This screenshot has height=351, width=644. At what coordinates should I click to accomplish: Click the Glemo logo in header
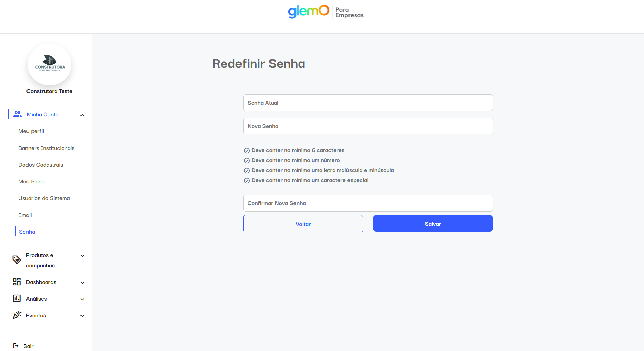pos(309,11)
